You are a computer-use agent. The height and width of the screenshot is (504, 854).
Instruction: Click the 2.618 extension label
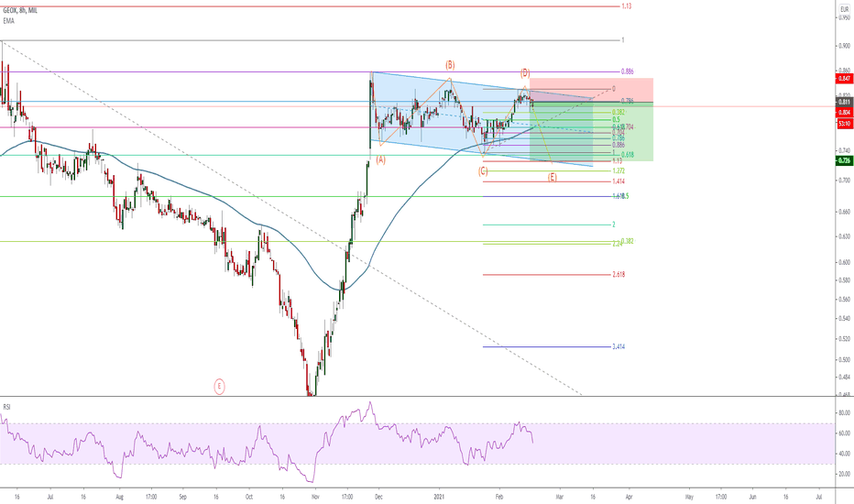pyautogui.click(x=619, y=275)
